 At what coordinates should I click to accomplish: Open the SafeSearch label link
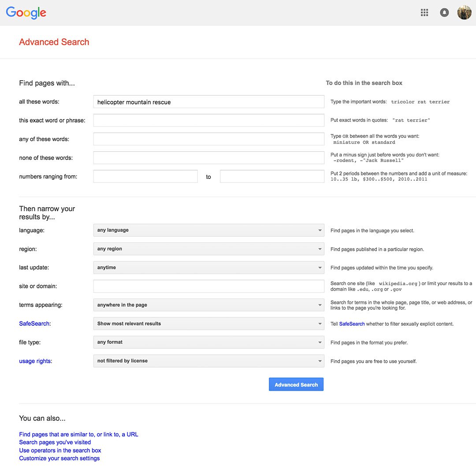pyautogui.click(x=34, y=324)
